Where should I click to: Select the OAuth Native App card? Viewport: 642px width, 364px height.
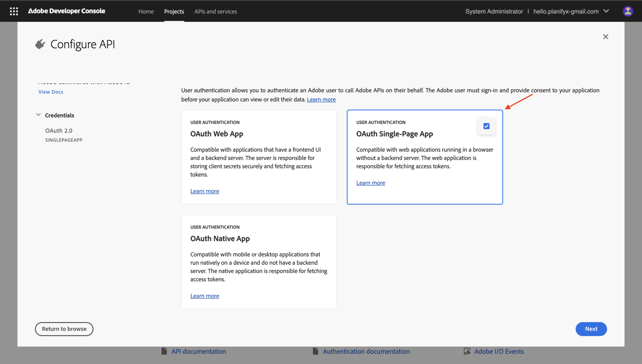259,262
